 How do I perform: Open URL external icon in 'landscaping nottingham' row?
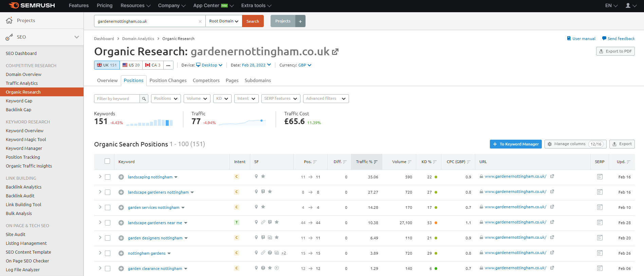coord(552,176)
